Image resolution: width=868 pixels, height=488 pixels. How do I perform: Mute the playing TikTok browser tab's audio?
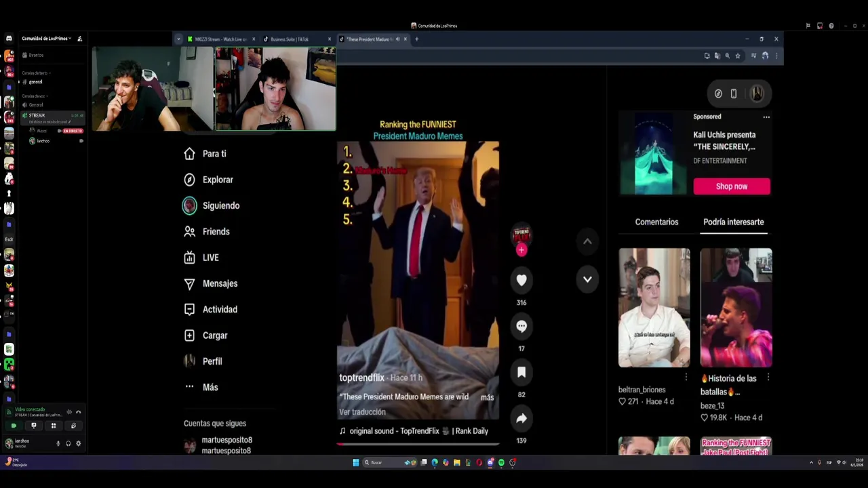coord(397,39)
